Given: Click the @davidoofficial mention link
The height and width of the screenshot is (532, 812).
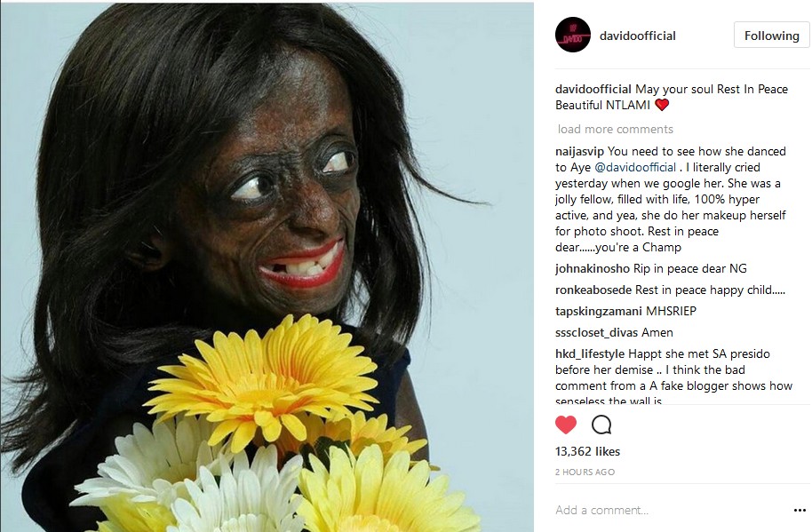Looking at the screenshot, I should pyautogui.click(x=635, y=168).
